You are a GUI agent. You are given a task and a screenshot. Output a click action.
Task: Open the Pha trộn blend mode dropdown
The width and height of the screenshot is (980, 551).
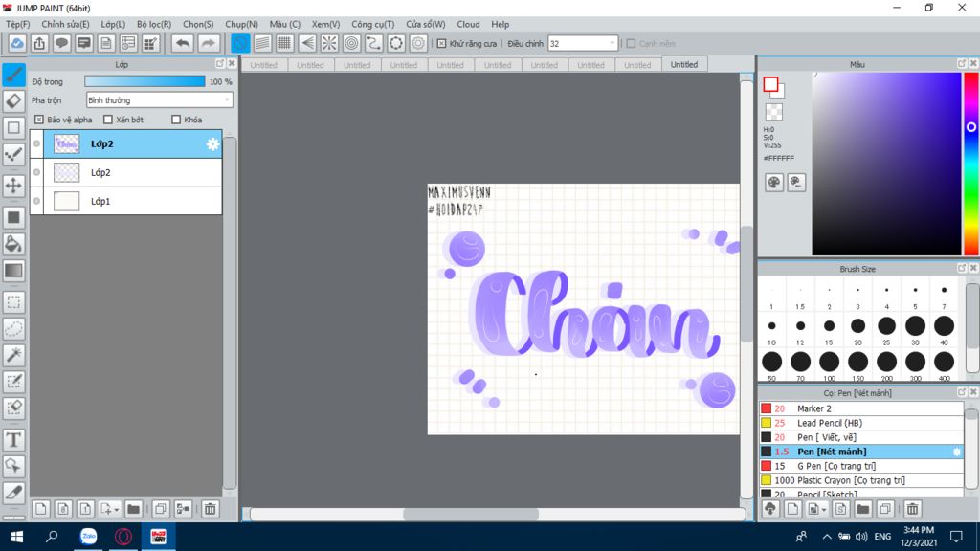(160, 99)
